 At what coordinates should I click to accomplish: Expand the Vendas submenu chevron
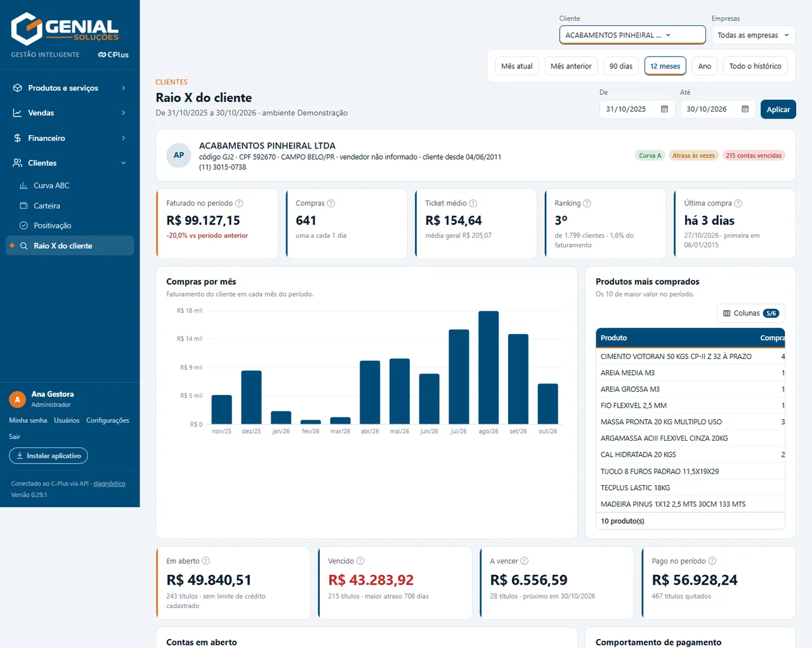coord(124,113)
